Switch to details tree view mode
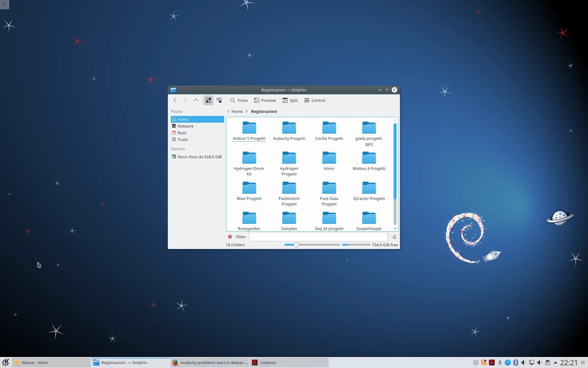 tap(219, 100)
